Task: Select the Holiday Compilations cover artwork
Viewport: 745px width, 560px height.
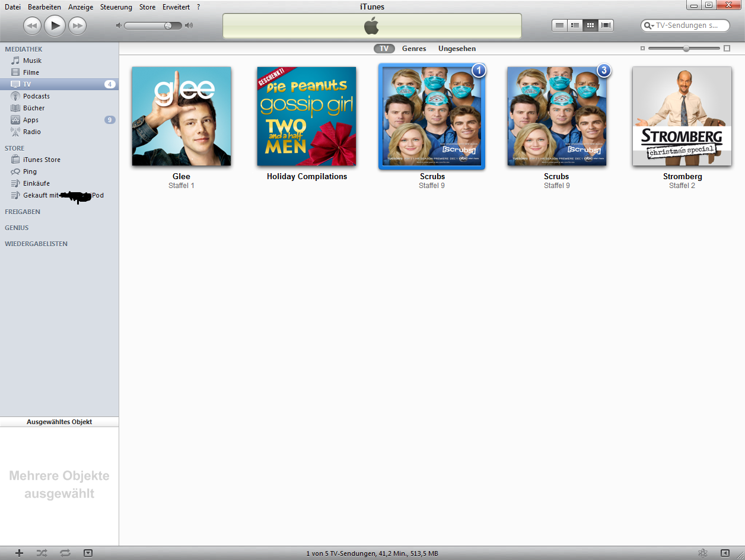Action: [307, 116]
